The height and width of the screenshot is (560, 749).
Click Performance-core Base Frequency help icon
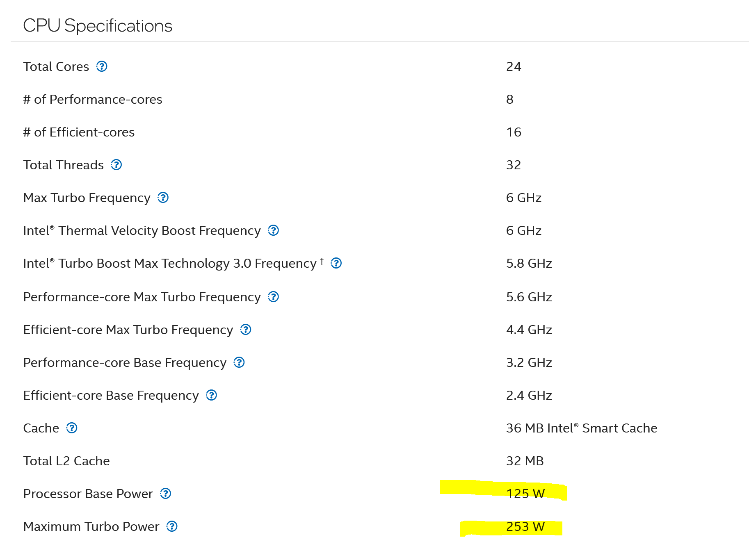(239, 362)
